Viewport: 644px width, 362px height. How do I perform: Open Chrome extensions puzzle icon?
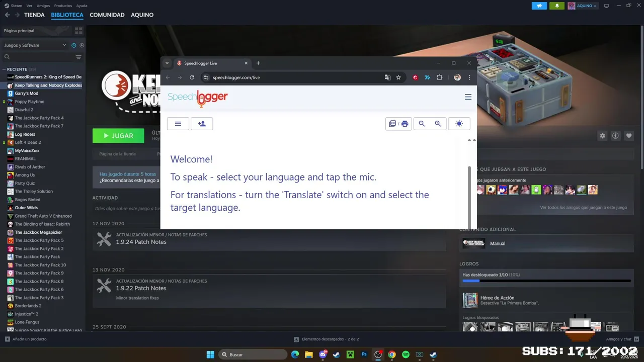439,77
